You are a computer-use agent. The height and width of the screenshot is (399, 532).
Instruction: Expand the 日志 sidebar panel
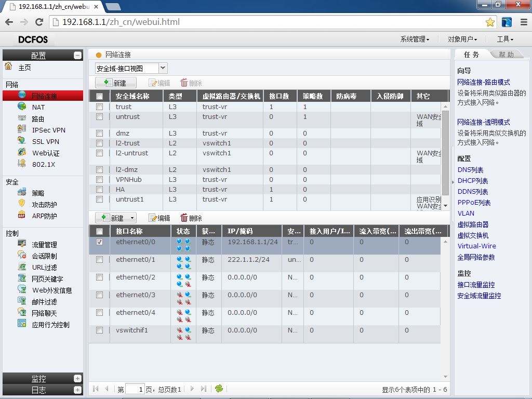[78, 390]
